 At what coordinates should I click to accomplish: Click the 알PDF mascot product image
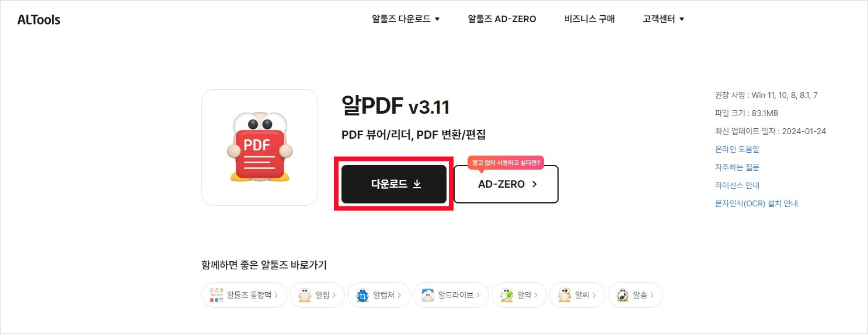click(259, 147)
